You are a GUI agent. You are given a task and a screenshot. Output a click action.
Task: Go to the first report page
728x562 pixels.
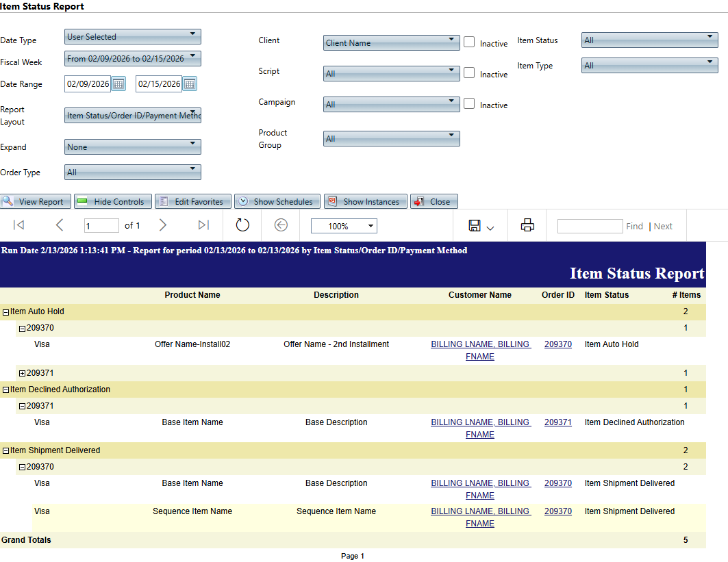click(x=19, y=225)
